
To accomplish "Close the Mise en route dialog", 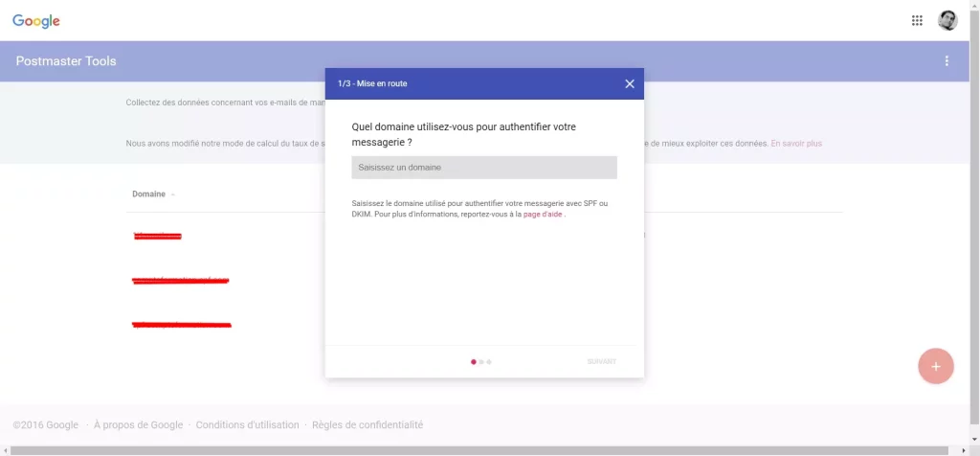I will [630, 83].
